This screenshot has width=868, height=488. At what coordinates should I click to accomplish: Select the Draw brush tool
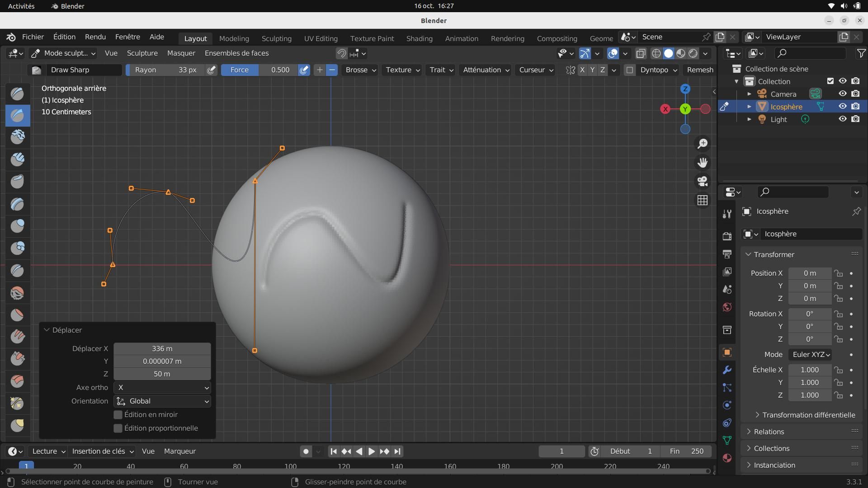pyautogui.click(x=18, y=94)
